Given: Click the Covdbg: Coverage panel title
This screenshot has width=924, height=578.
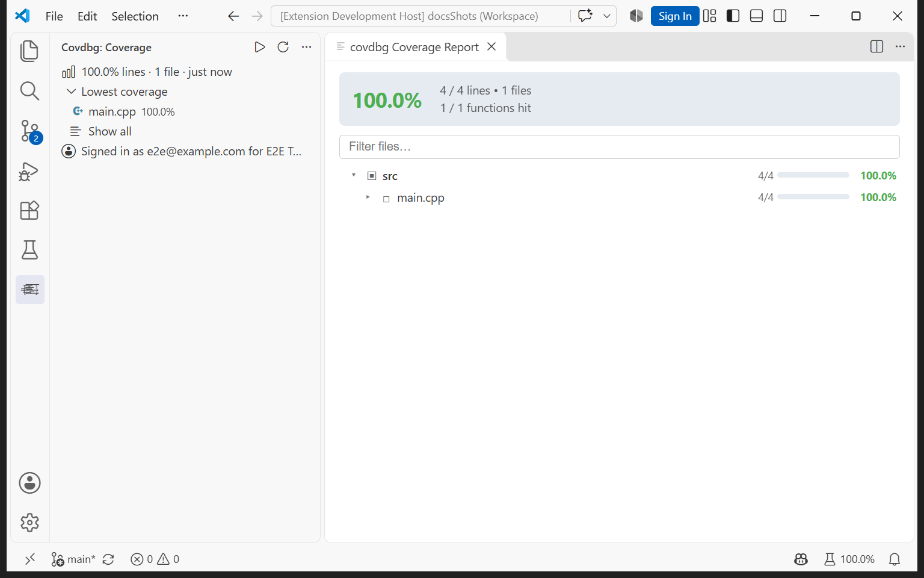Looking at the screenshot, I should click(x=106, y=48).
